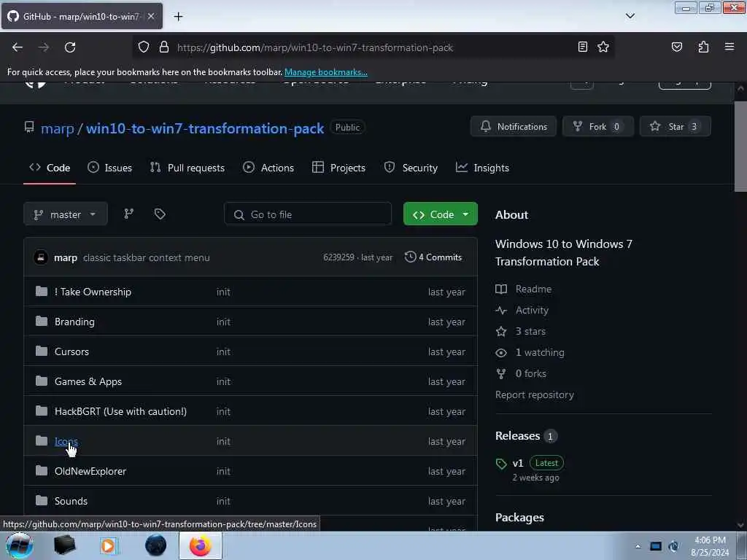747x560 pixels.
Task: Open the Sounds folder
Action: pyautogui.click(x=71, y=502)
